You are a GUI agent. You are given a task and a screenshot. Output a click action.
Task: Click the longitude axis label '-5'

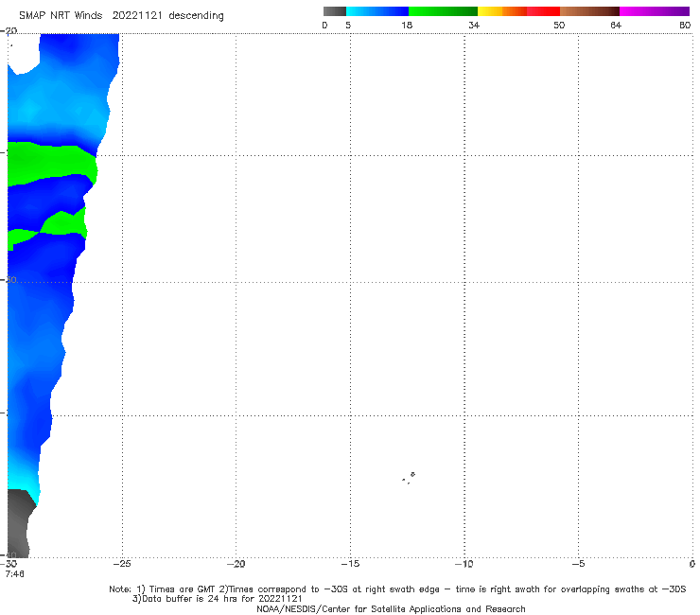click(x=578, y=564)
